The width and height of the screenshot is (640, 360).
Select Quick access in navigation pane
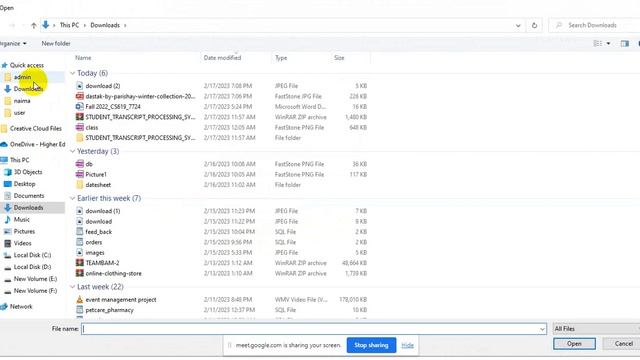(x=27, y=65)
